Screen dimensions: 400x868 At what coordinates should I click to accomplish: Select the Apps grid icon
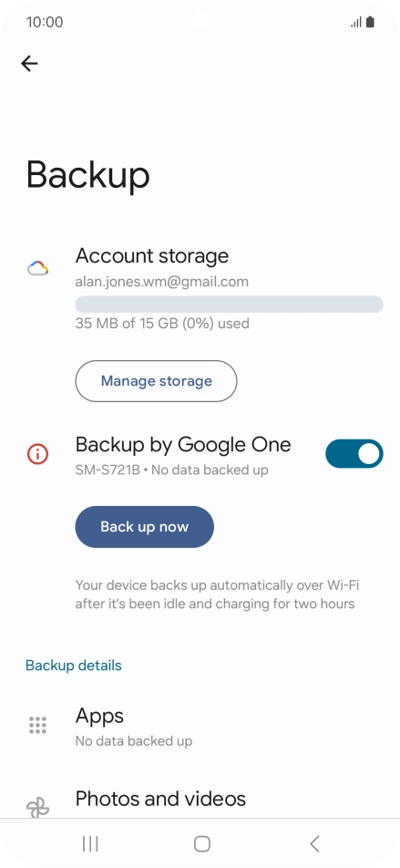pos(37,725)
